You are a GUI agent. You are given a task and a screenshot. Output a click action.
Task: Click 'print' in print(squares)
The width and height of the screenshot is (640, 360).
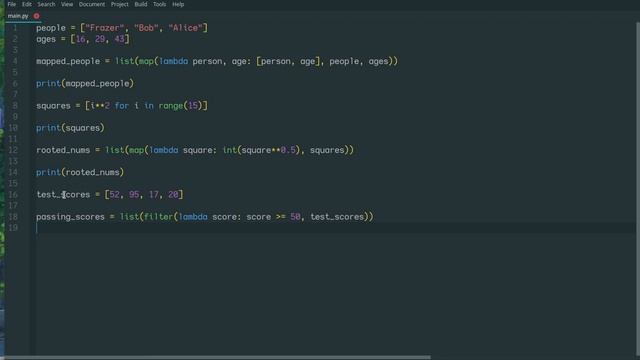[x=48, y=128]
